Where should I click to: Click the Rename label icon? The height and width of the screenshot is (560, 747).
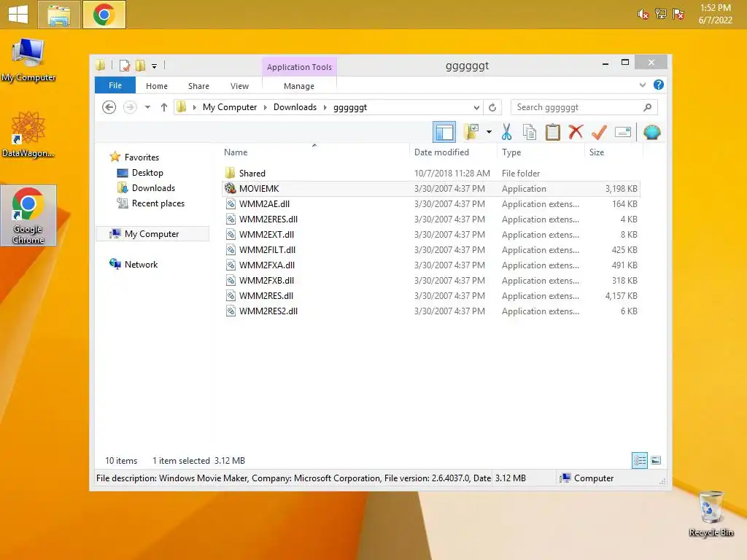[x=623, y=132]
